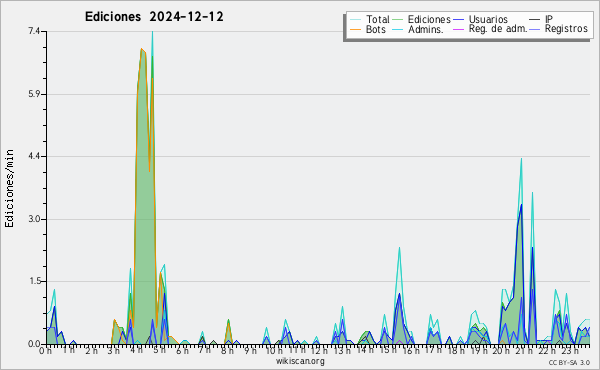Click the orange Bots legend line swatch
600x370 pixels.
pyautogui.click(x=355, y=29)
